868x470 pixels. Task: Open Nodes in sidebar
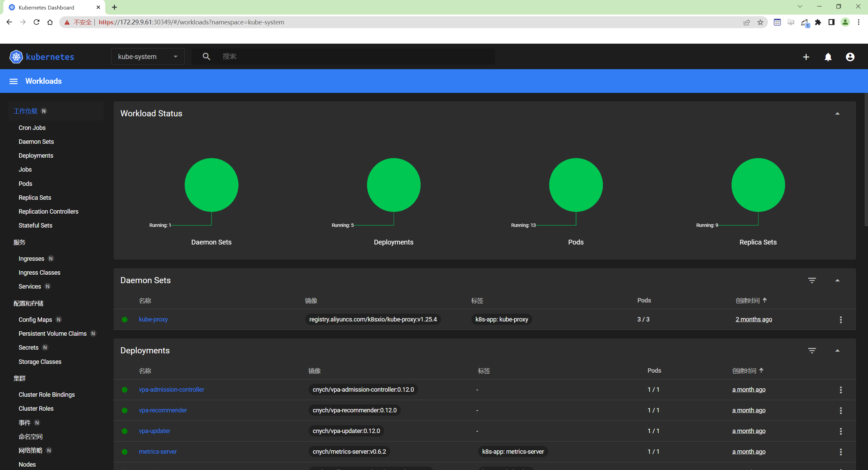pos(27,465)
